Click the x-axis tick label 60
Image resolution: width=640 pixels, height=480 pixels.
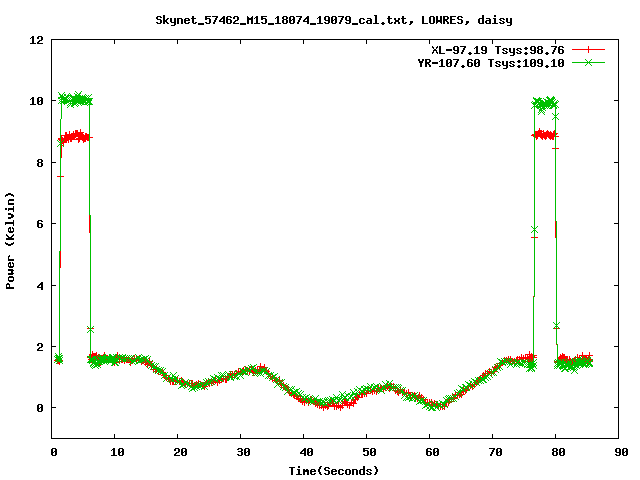pos(432,452)
